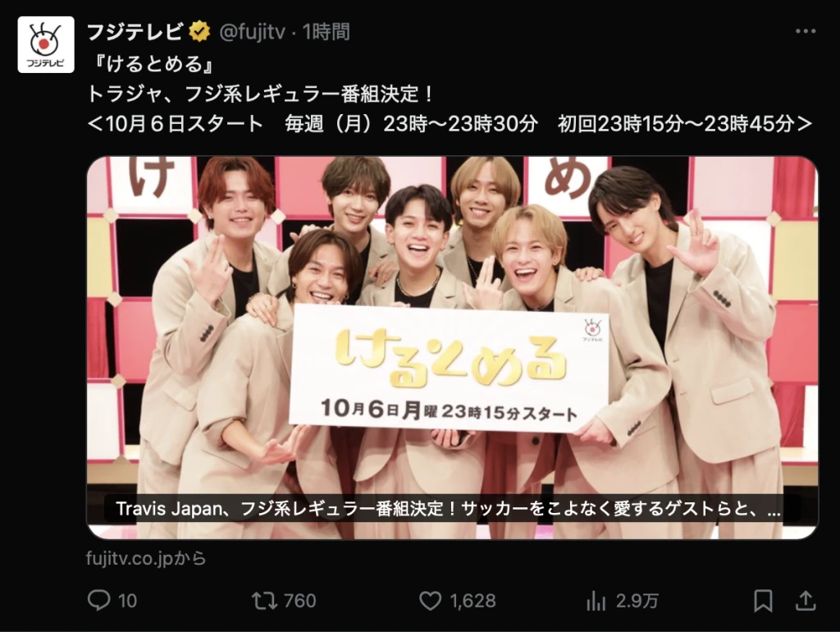Open the 1時間 timestamp link
The height and width of the screenshot is (632, 840).
pyautogui.click(x=326, y=32)
